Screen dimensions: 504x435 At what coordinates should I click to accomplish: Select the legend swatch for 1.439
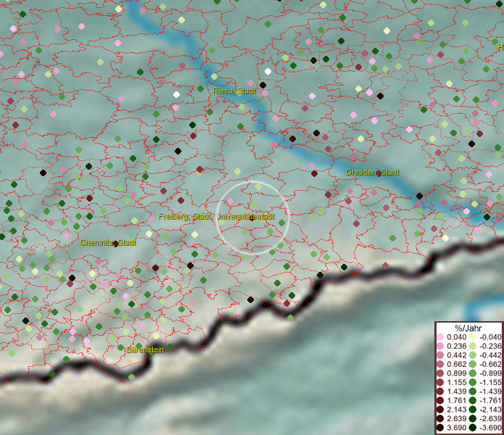pos(440,391)
